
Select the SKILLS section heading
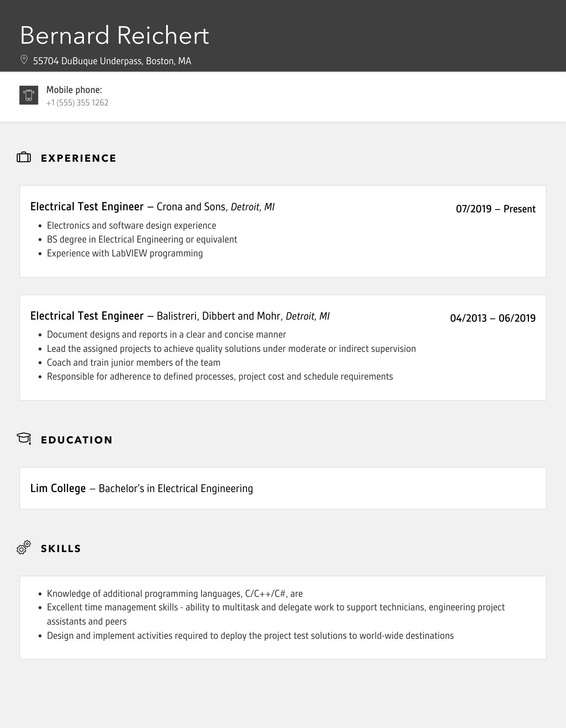click(x=61, y=549)
